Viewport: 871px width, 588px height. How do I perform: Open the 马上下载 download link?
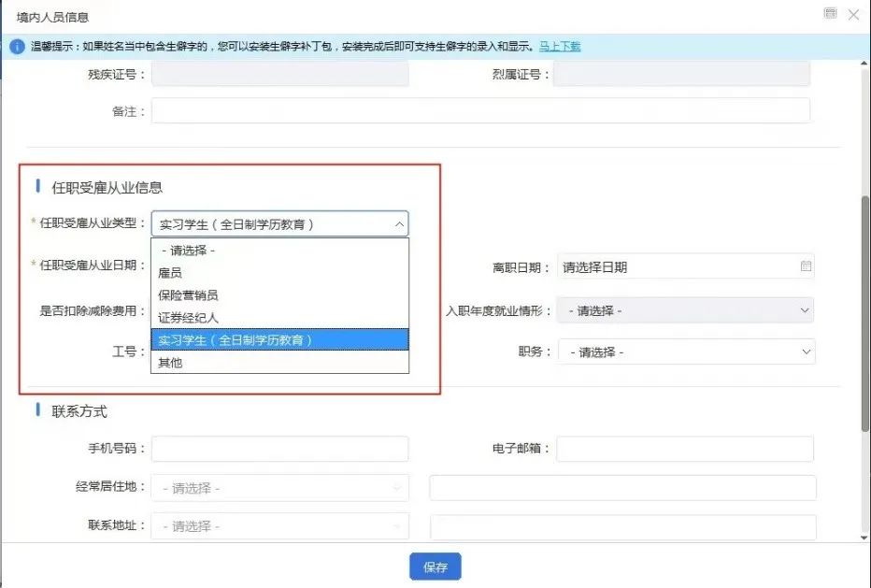pyautogui.click(x=560, y=47)
